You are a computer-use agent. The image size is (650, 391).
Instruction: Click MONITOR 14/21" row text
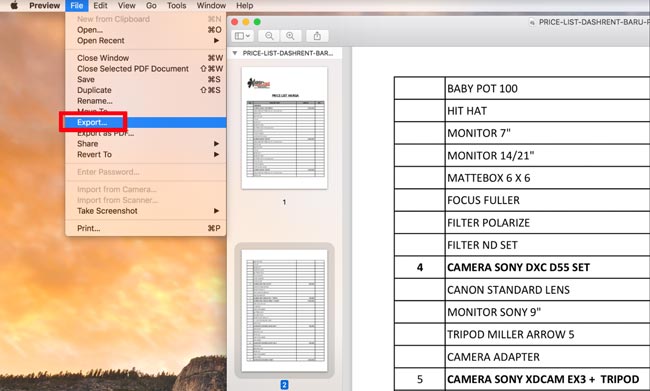coord(491,155)
